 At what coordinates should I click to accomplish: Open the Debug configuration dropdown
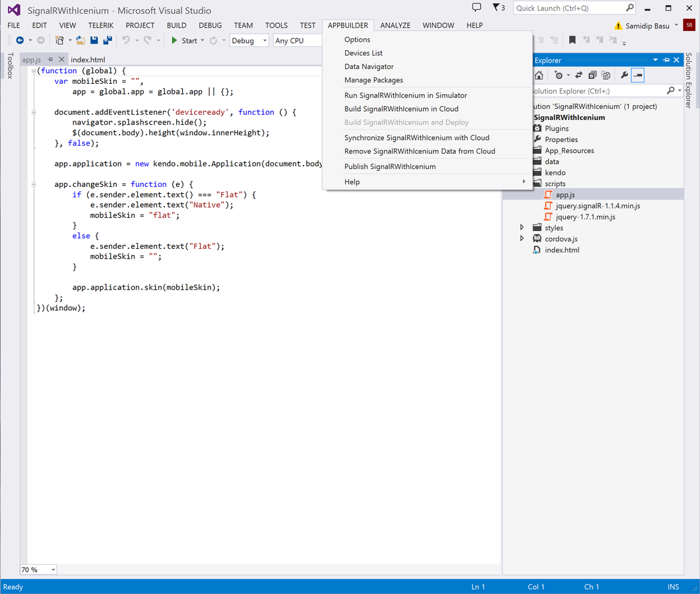(249, 41)
